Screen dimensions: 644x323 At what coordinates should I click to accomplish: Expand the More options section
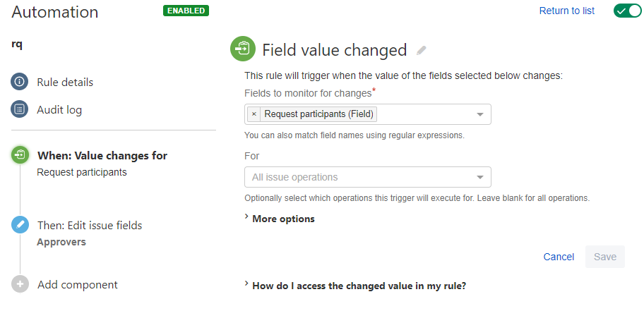click(x=282, y=219)
